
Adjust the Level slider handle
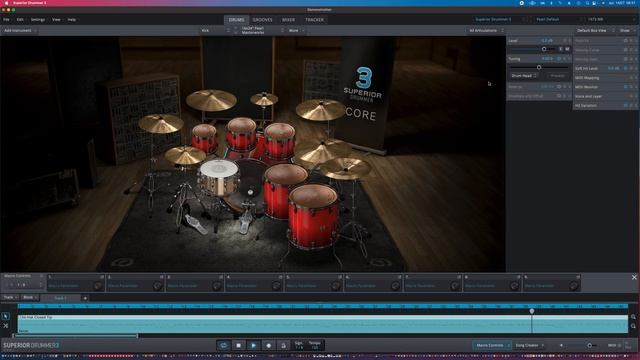[544, 49]
